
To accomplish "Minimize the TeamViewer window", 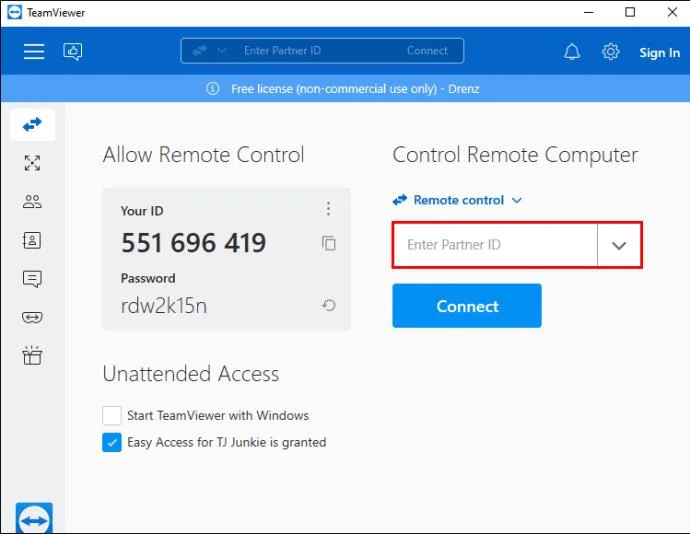I will coord(588,12).
